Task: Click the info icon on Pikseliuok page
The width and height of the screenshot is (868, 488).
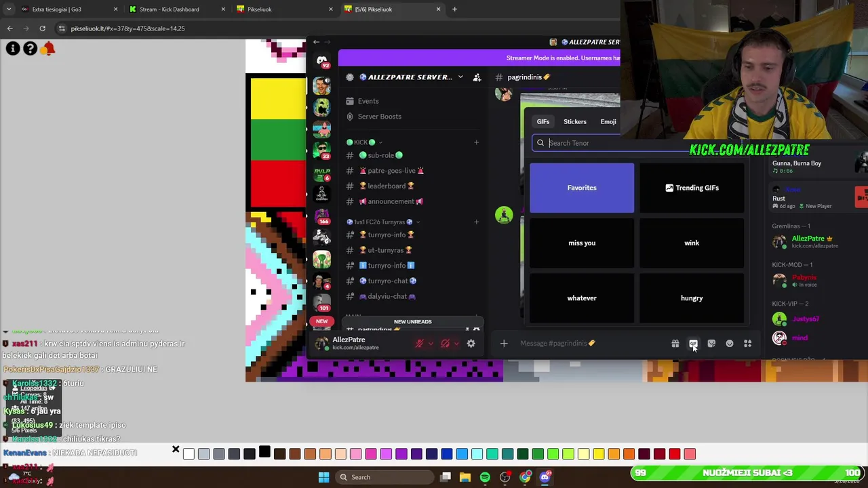Action: point(13,48)
